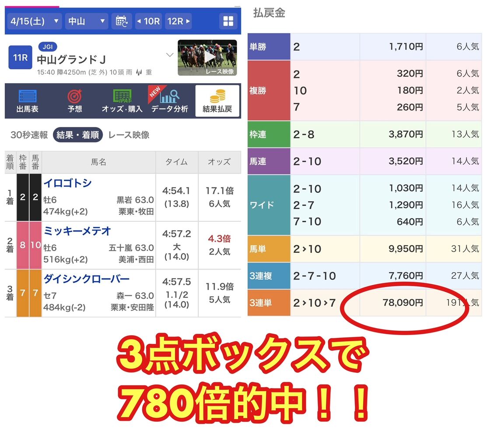This screenshot has height=448, width=490.
Task: Open the 中山 racecourse dropdown
Action: tap(86, 21)
